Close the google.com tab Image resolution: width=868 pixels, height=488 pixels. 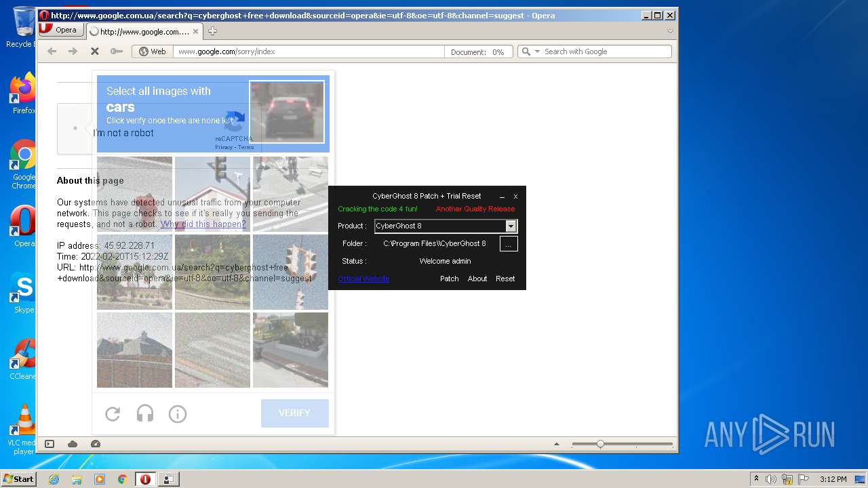(195, 31)
